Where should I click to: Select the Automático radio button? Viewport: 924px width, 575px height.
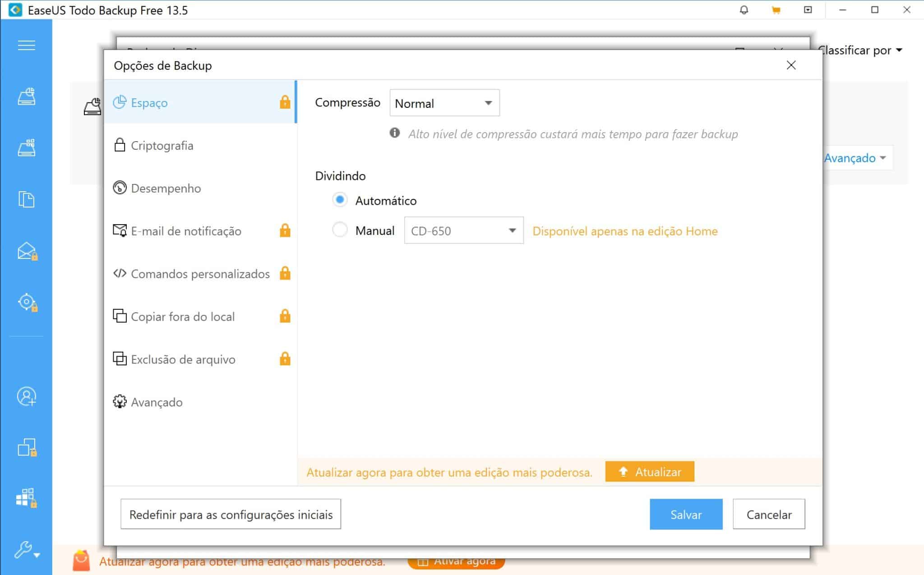click(340, 200)
